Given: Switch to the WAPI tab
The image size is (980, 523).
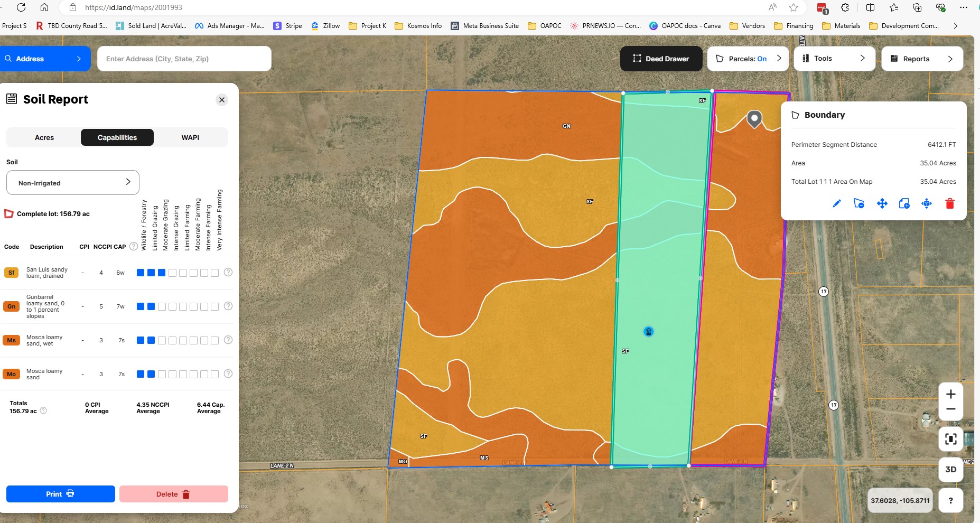Looking at the screenshot, I should [190, 137].
